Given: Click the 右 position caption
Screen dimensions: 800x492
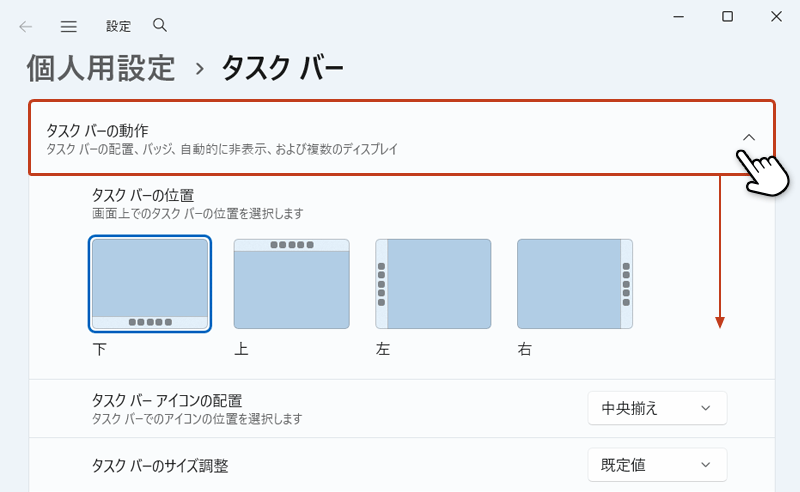Looking at the screenshot, I should click(x=525, y=350).
